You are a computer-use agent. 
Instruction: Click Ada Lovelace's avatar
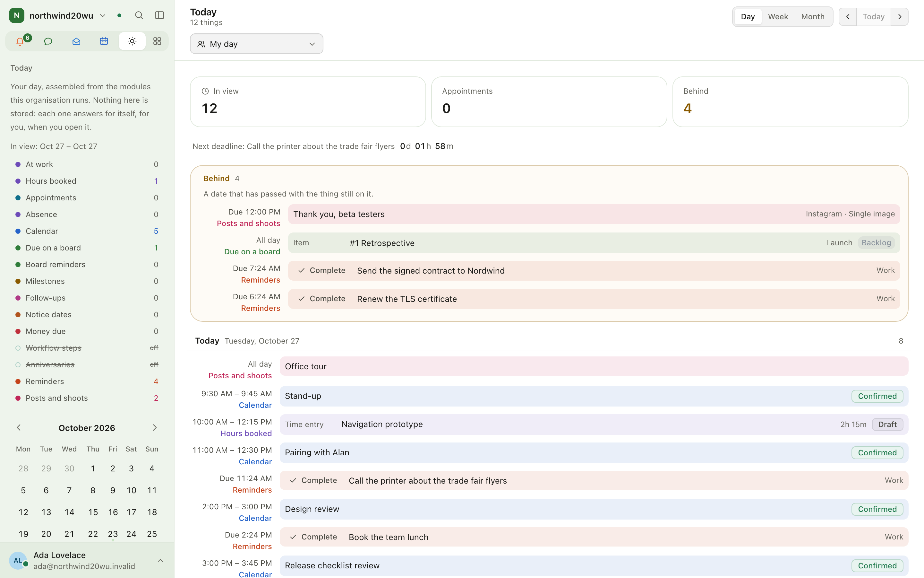18,560
